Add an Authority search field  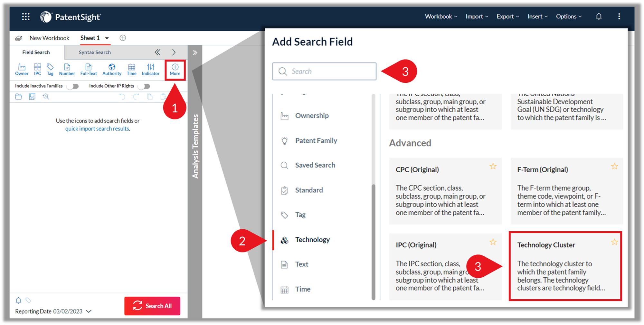tap(111, 69)
